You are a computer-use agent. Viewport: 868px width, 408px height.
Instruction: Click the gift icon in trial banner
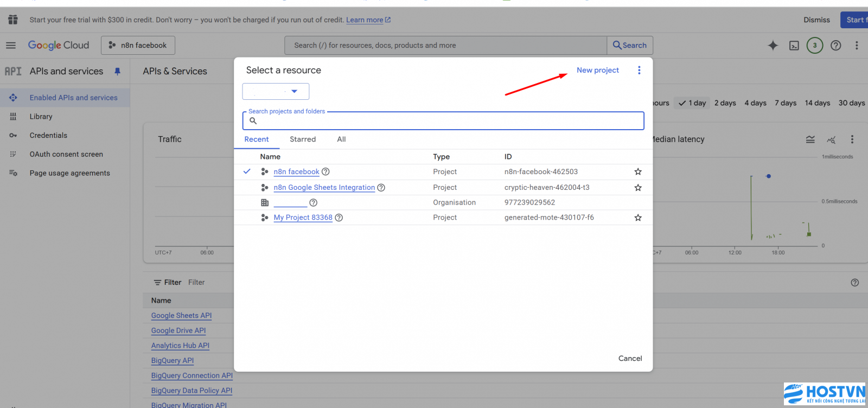pos(13,20)
